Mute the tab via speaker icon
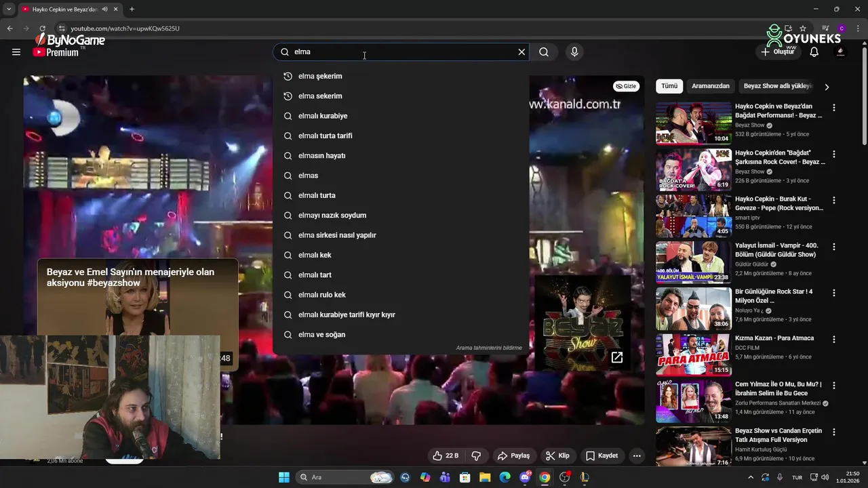868x488 pixels. click(104, 9)
